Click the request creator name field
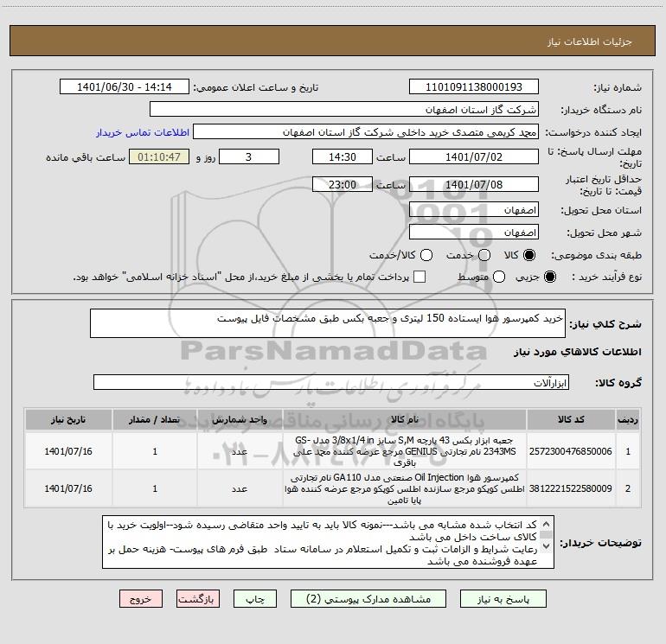The width and height of the screenshot is (666, 644). (x=366, y=131)
